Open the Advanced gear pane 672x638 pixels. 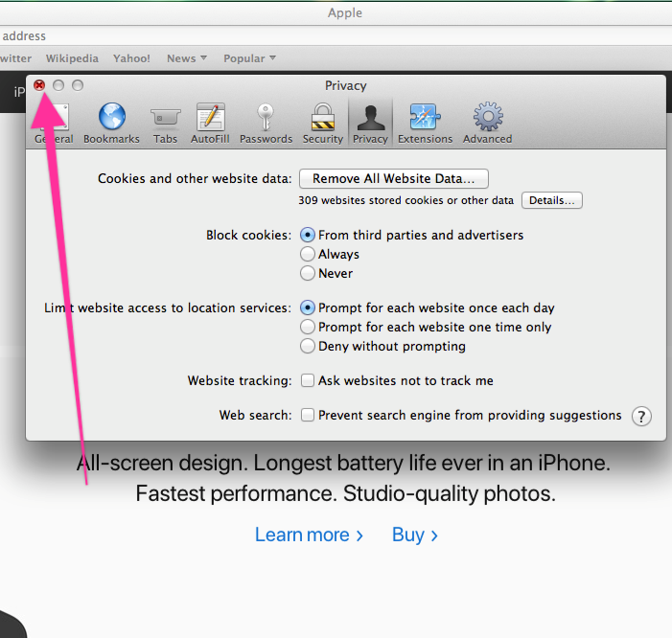pos(487,124)
